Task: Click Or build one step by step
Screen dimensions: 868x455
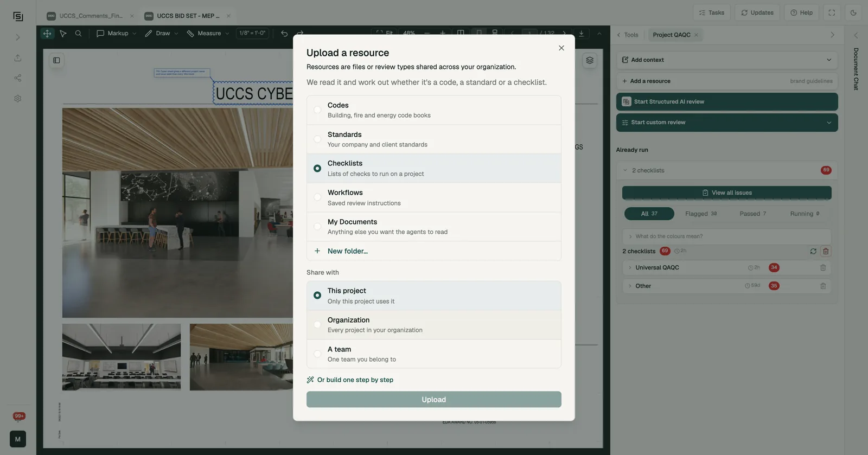Action: (x=350, y=380)
